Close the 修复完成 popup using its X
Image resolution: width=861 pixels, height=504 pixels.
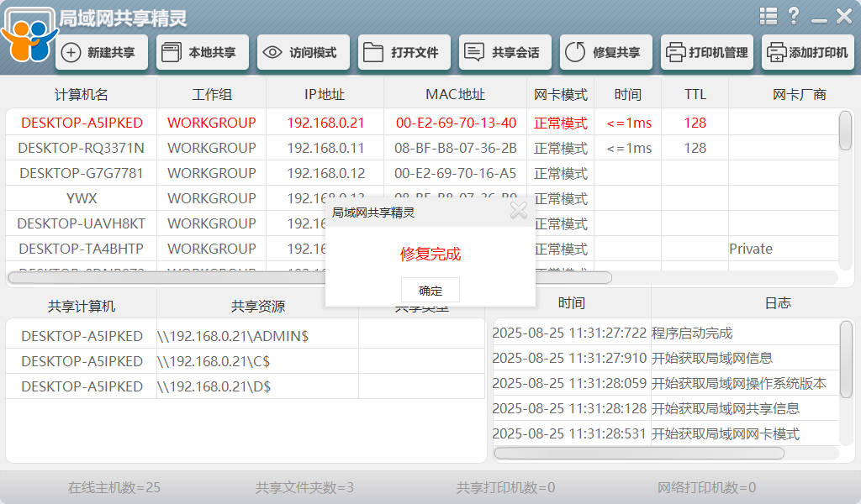coord(519,211)
